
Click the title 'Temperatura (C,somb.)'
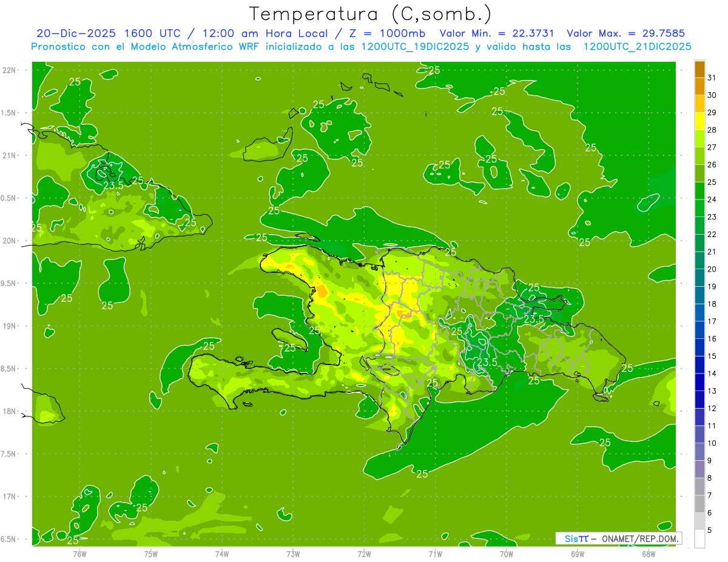[x=371, y=14]
